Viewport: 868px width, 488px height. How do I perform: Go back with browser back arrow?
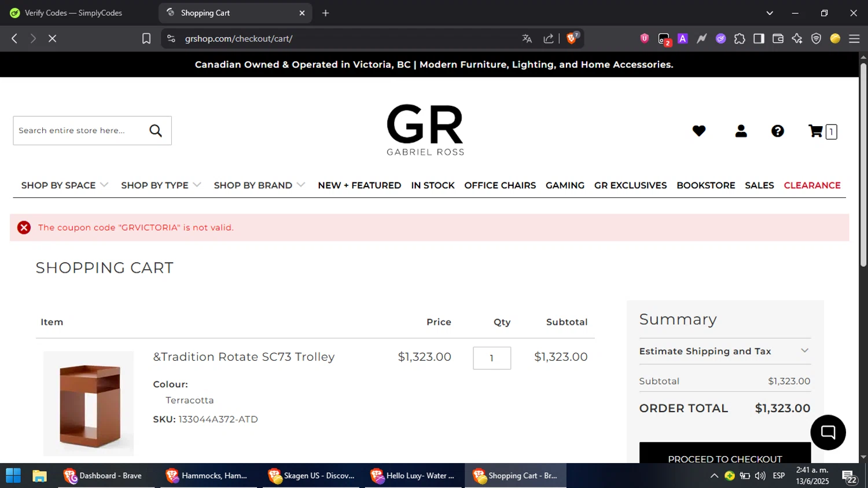(x=14, y=39)
